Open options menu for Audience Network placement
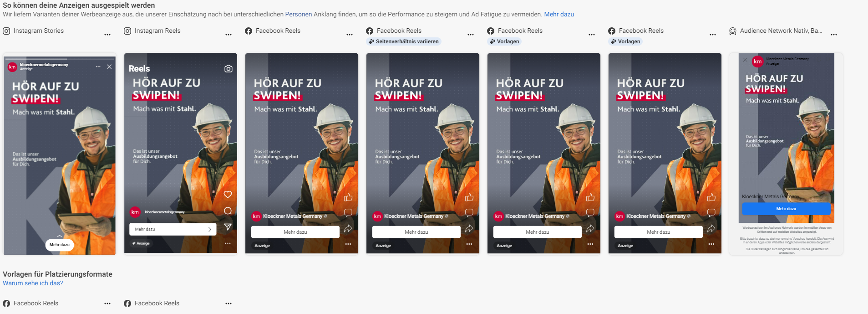 coord(834,35)
